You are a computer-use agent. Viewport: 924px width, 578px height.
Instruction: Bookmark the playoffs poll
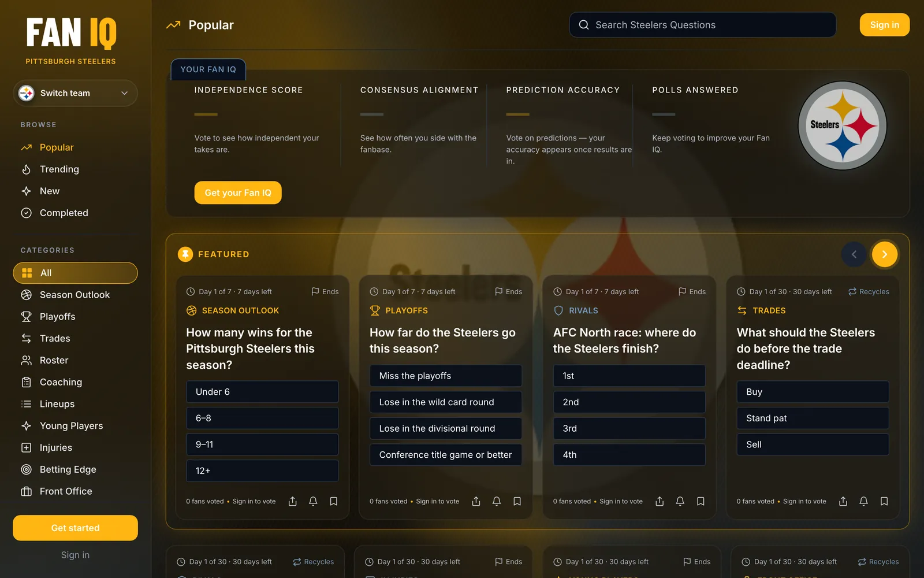pyautogui.click(x=517, y=501)
